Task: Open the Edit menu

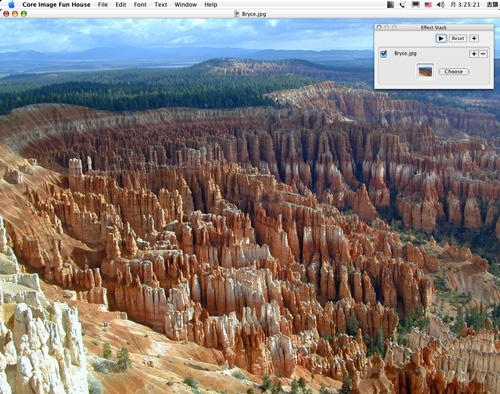Action: click(x=121, y=5)
